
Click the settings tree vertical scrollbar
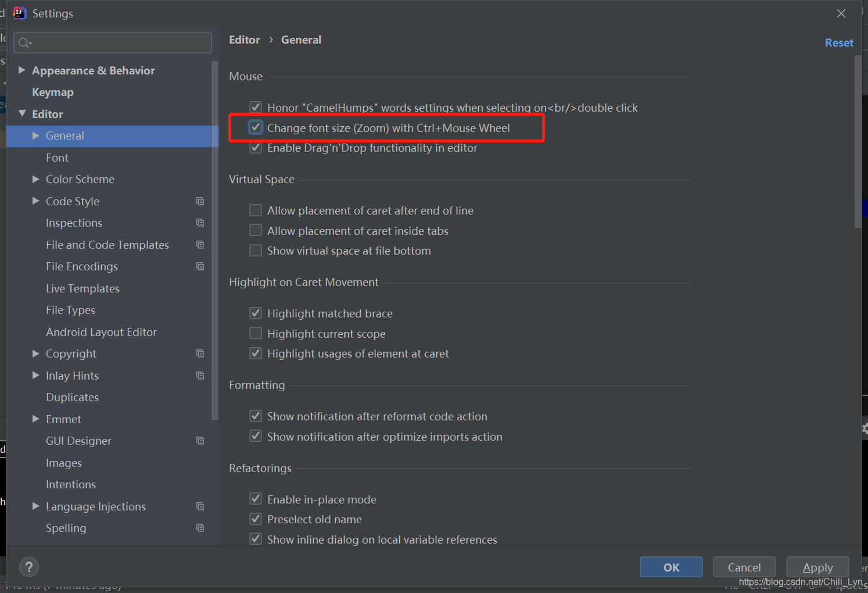[215, 240]
